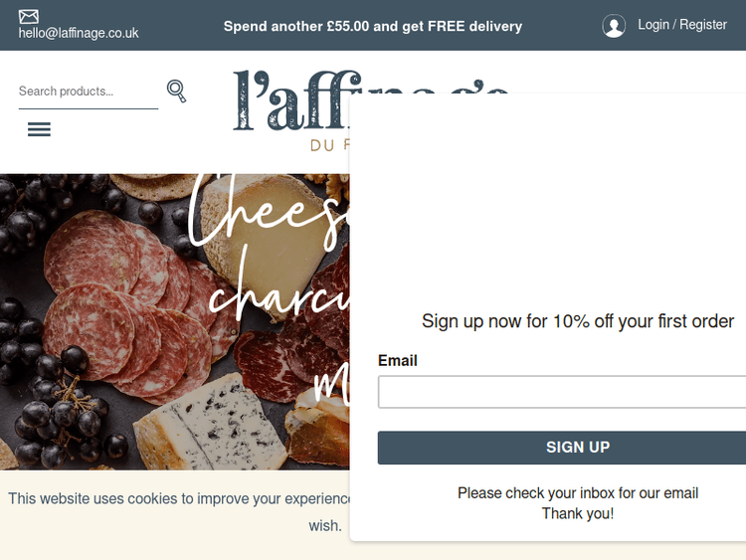Image resolution: width=746 pixels, height=560 pixels.
Task: Click the Email label in popup
Action: (398, 360)
